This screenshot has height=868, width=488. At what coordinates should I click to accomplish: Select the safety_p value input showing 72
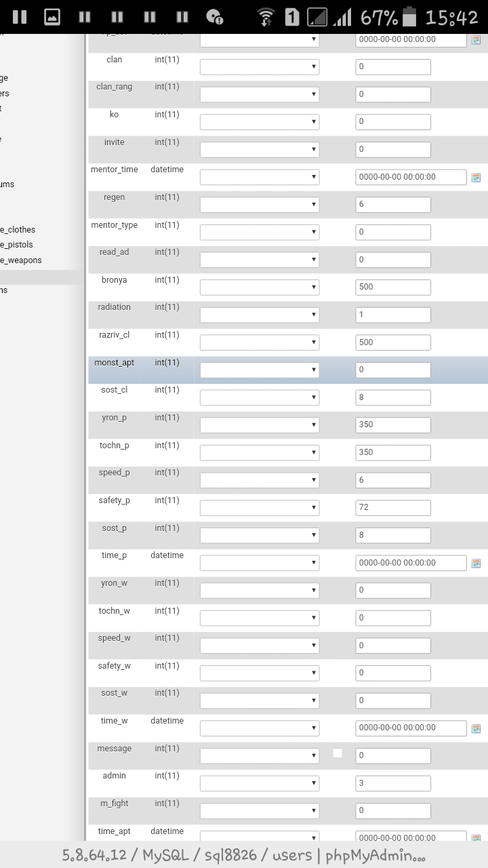click(x=392, y=508)
